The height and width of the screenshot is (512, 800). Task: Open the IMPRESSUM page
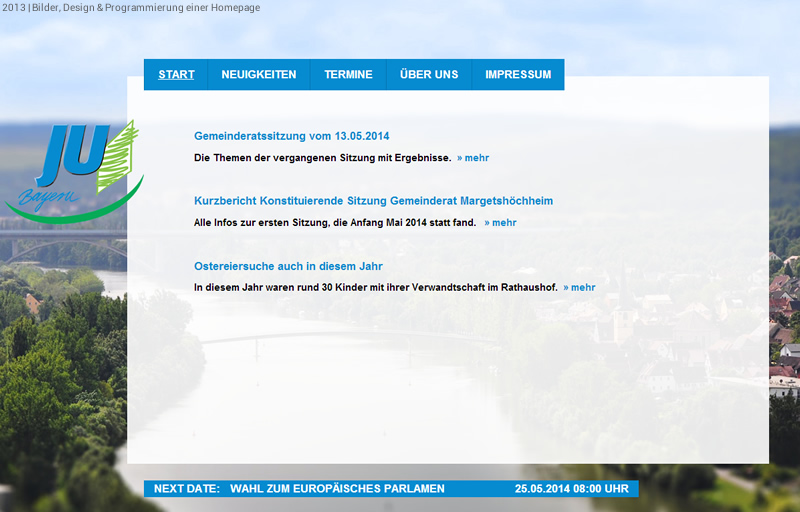click(518, 74)
